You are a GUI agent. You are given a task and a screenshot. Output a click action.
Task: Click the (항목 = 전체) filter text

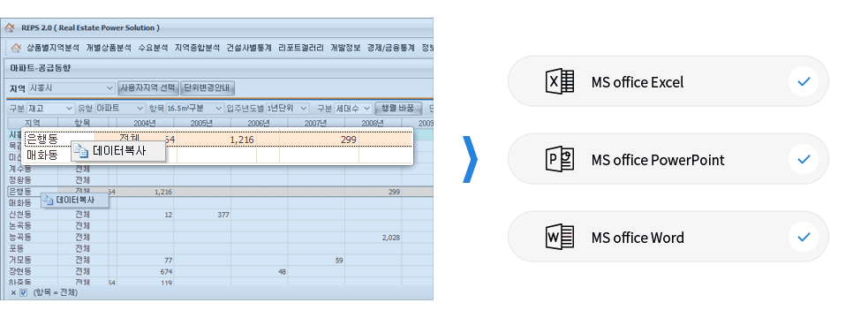pos(56,292)
